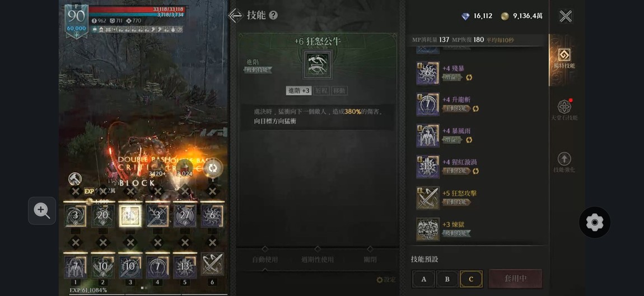
Task: Select the 升龍斬 skill icon
Action: (427, 104)
